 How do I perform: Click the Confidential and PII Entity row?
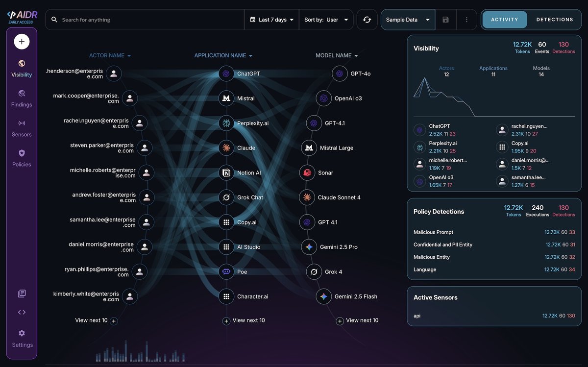[x=494, y=245]
